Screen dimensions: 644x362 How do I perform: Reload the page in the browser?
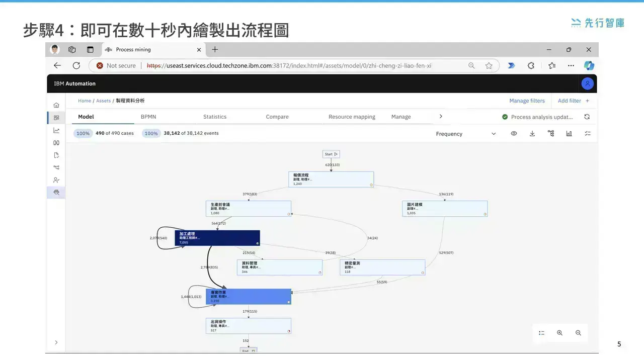pos(76,65)
